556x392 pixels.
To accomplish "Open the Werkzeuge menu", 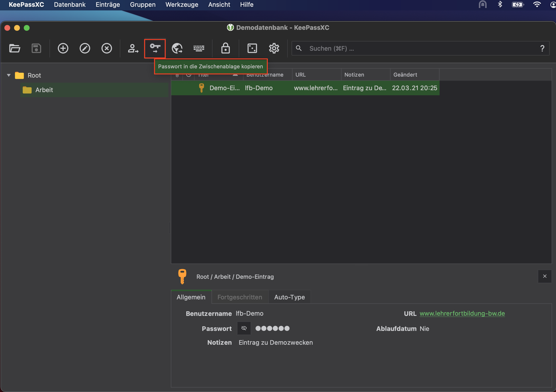I will pyautogui.click(x=182, y=5).
